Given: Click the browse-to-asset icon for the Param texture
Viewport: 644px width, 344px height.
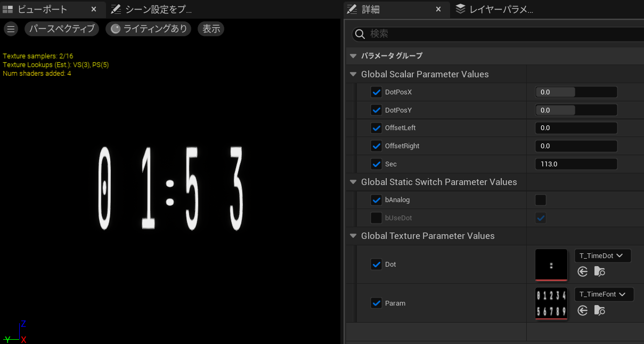Looking at the screenshot, I should pyautogui.click(x=599, y=310).
